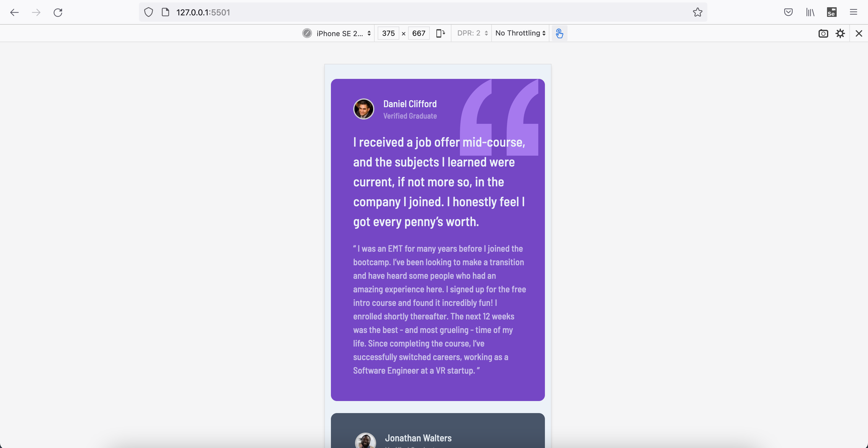Click Daniel Clifford's avatar photo

[363, 109]
